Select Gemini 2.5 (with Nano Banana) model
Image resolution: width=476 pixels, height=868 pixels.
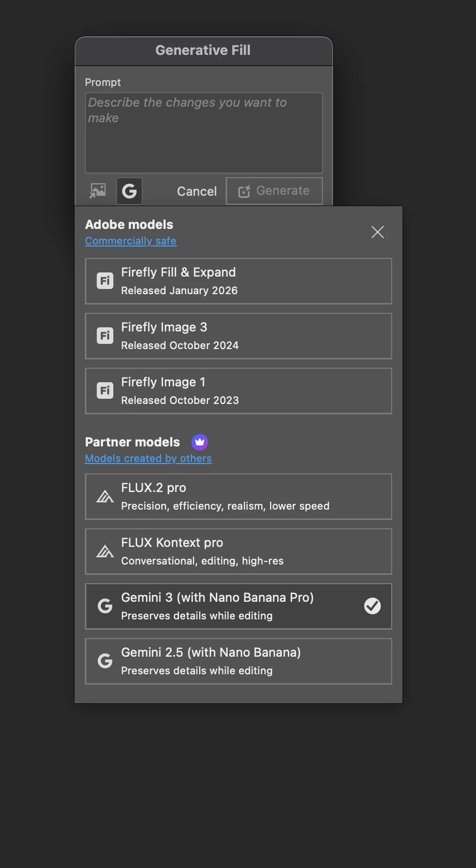[x=239, y=661]
